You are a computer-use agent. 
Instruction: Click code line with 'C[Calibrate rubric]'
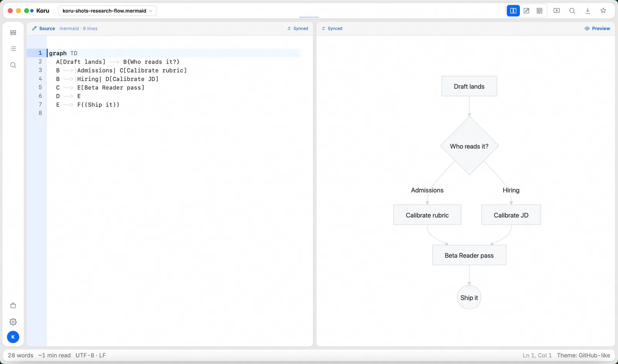click(121, 70)
